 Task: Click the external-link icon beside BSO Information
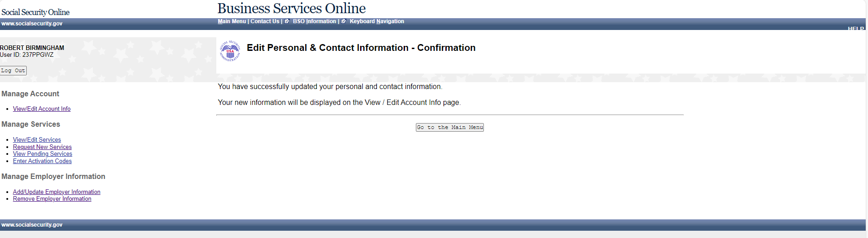coord(287,21)
